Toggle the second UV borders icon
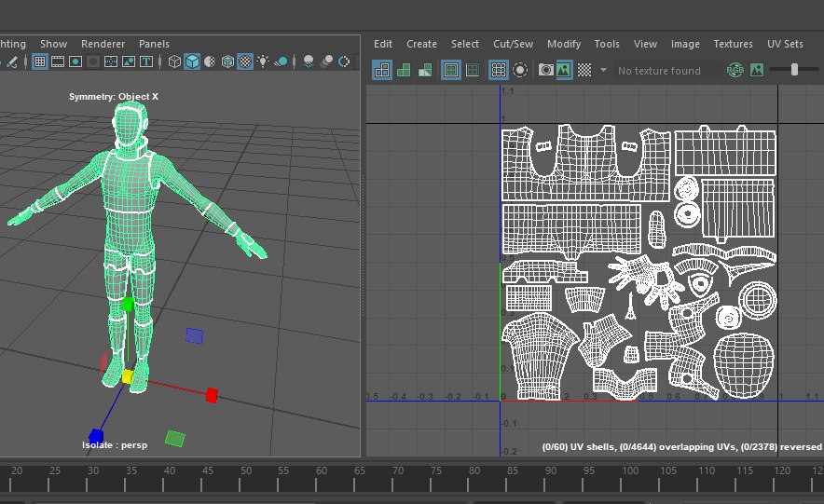Viewport: 824px width, 504px height. coord(473,70)
